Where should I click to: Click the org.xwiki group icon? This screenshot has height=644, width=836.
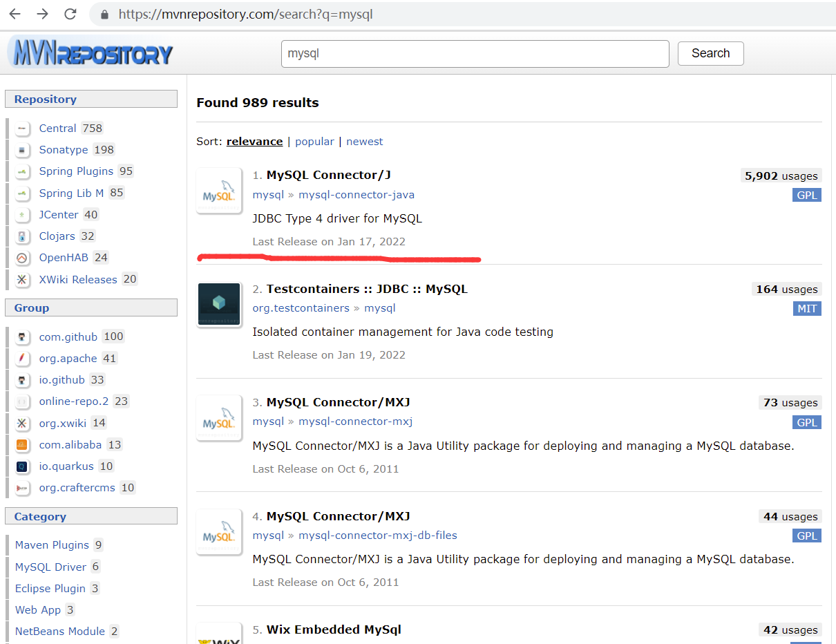click(23, 424)
